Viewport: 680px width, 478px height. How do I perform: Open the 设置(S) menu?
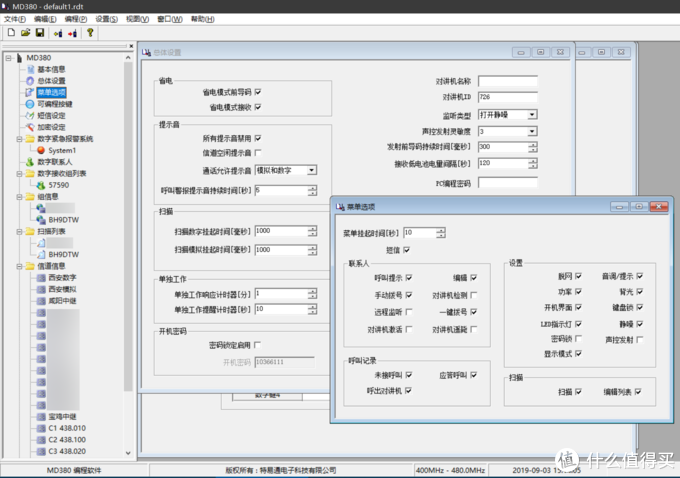click(x=107, y=18)
